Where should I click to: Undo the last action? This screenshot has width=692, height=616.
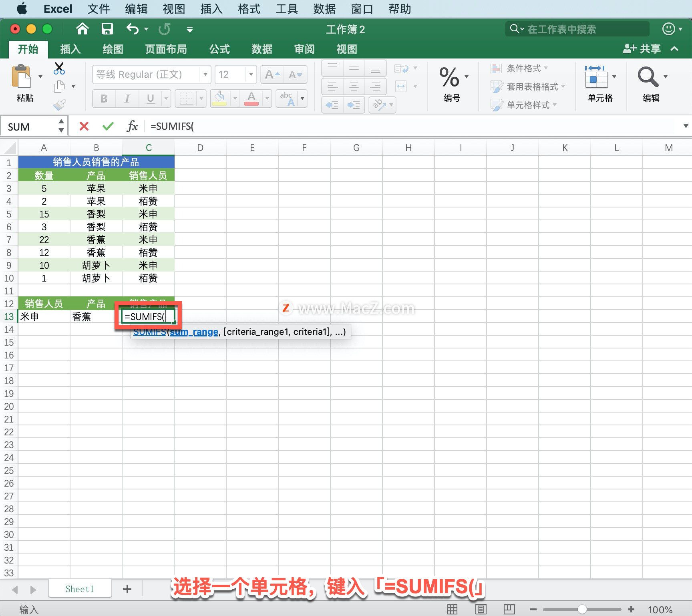click(x=133, y=29)
